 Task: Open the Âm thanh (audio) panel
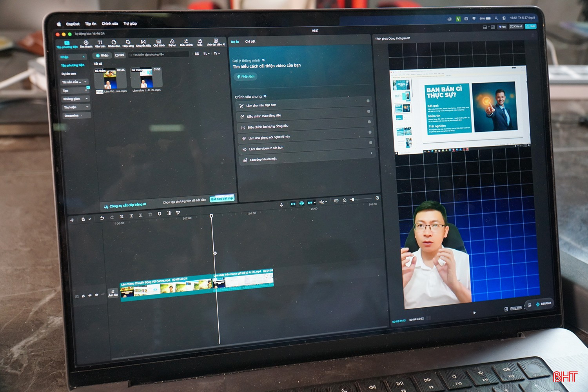point(86,44)
